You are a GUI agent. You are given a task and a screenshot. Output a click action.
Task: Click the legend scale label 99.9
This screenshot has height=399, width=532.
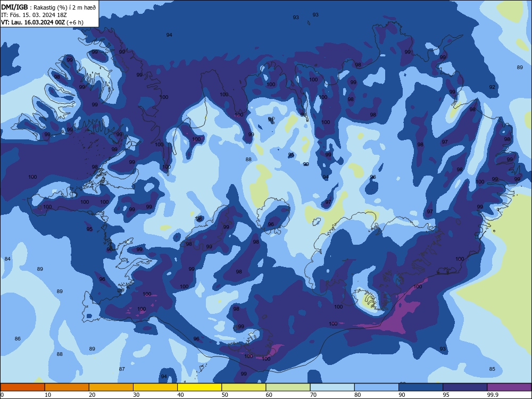pos(493,395)
